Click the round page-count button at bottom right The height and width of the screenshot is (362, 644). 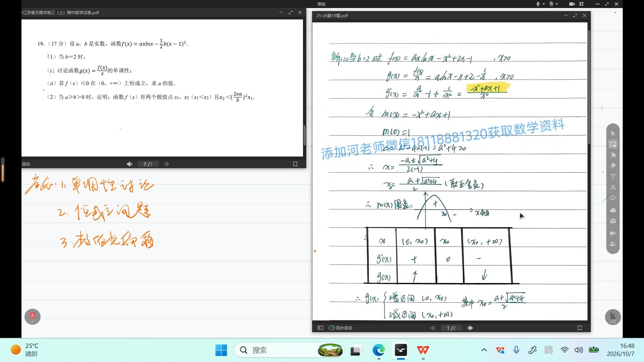[x=613, y=317]
